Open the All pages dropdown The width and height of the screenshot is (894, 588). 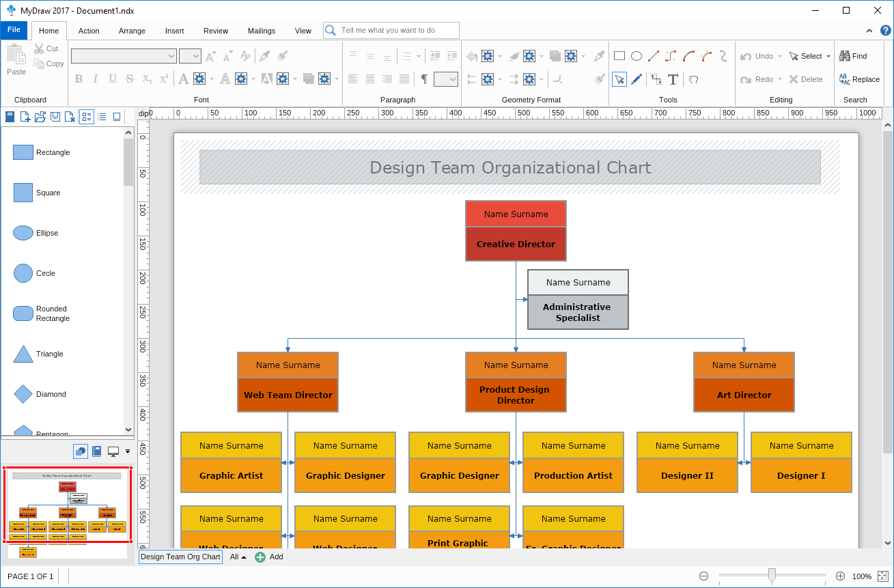point(238,557)
